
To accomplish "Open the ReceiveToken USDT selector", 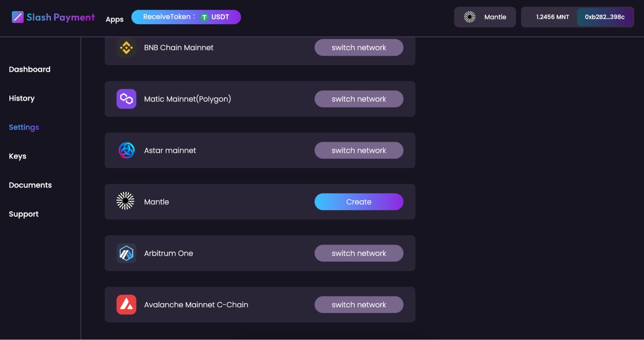I will click(186, 17).
